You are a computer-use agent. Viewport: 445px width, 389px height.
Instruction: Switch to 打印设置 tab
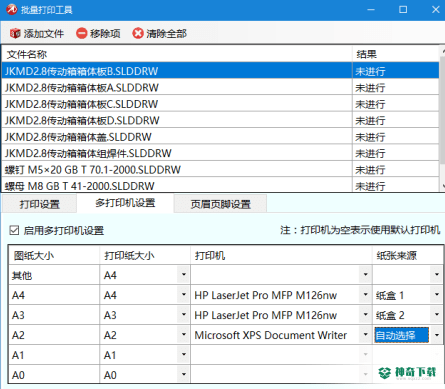39,204
